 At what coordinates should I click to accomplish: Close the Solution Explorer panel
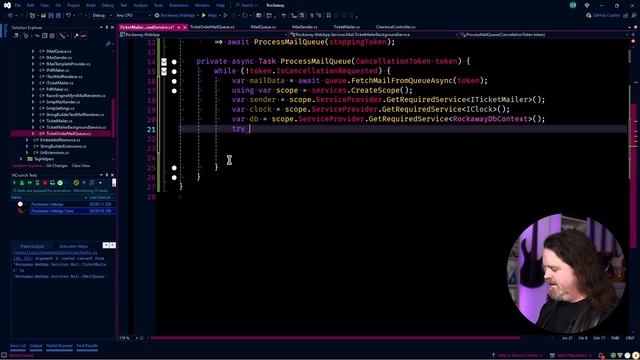click(113, 27)
